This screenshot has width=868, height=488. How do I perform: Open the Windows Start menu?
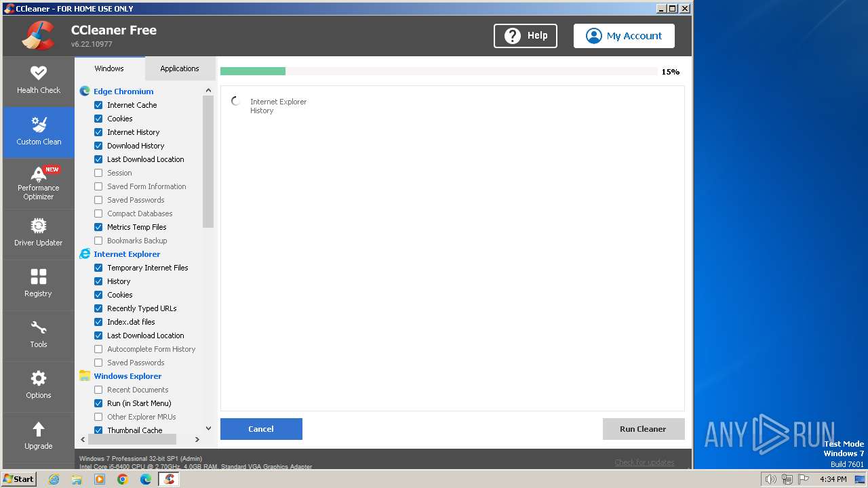click(19, 479)
